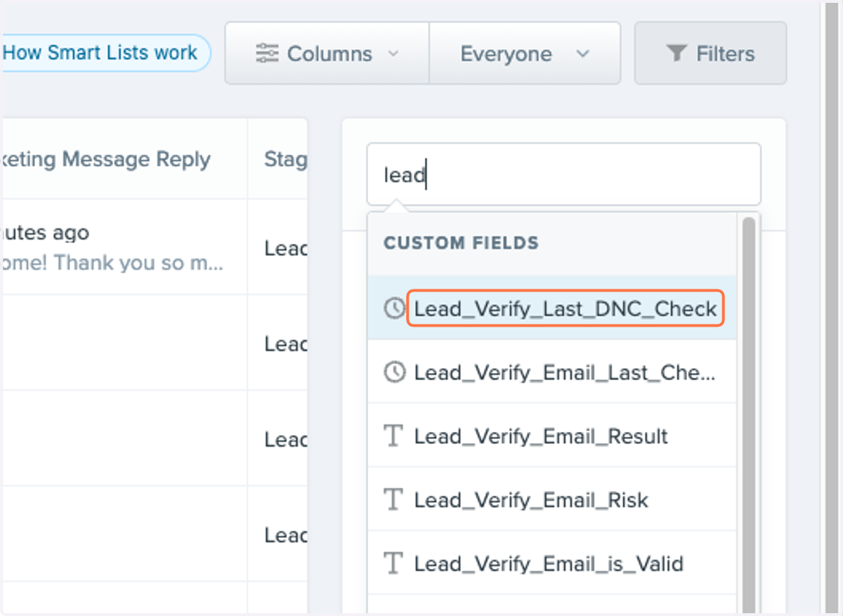Select Lead_Verify_Last_DNC_Check field

pyautogui.click(x=552, y=308)
